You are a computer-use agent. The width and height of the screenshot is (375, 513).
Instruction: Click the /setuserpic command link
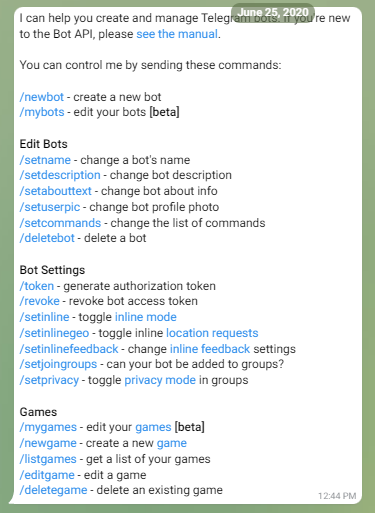[x=50, y=207]
